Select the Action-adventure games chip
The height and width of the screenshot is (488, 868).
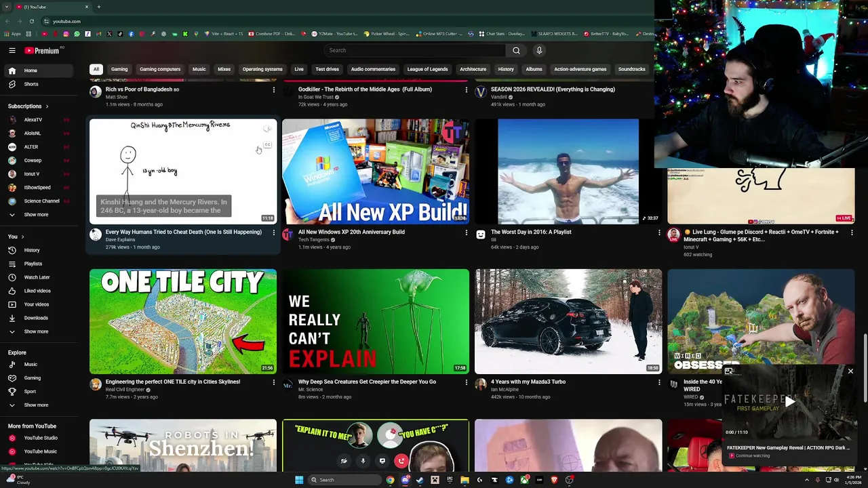pyautogui.click(x=580, y=69)
